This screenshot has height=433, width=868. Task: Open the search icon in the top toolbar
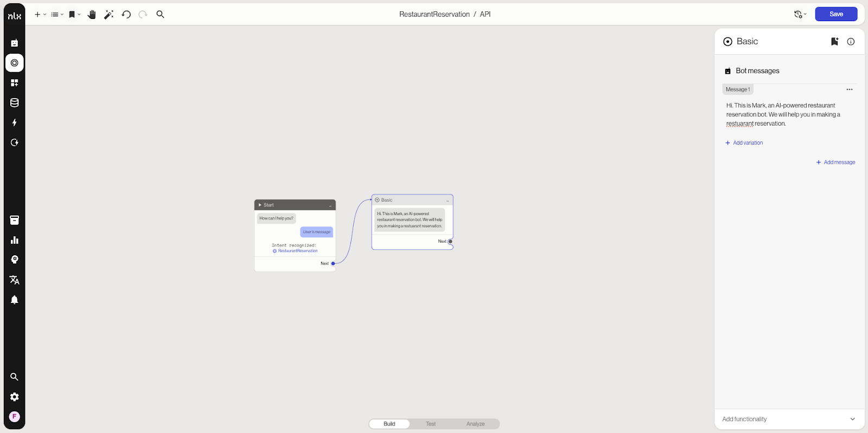160,15
